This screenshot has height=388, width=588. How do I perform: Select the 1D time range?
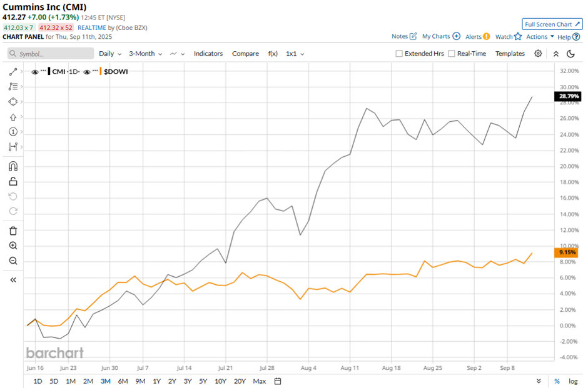tap(38, 381)
